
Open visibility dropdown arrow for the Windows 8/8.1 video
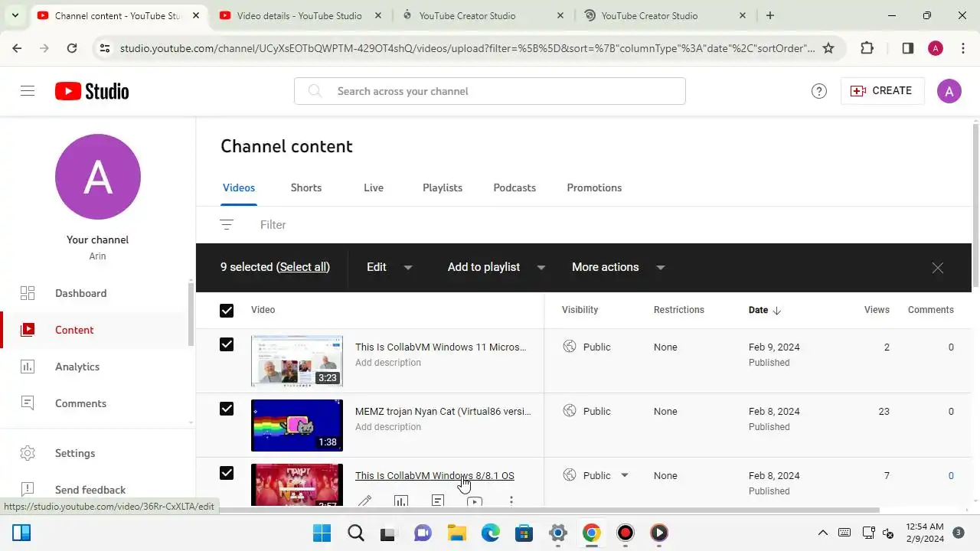[x=625, y=475]
